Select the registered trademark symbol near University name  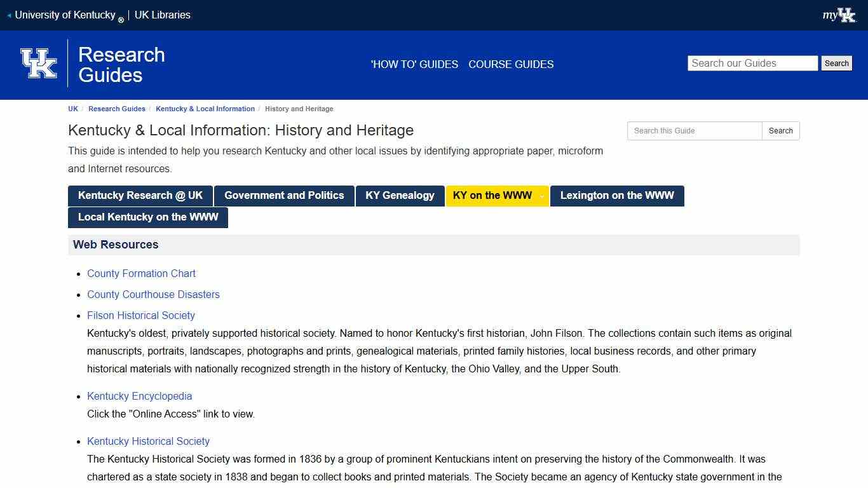(121, 19)
